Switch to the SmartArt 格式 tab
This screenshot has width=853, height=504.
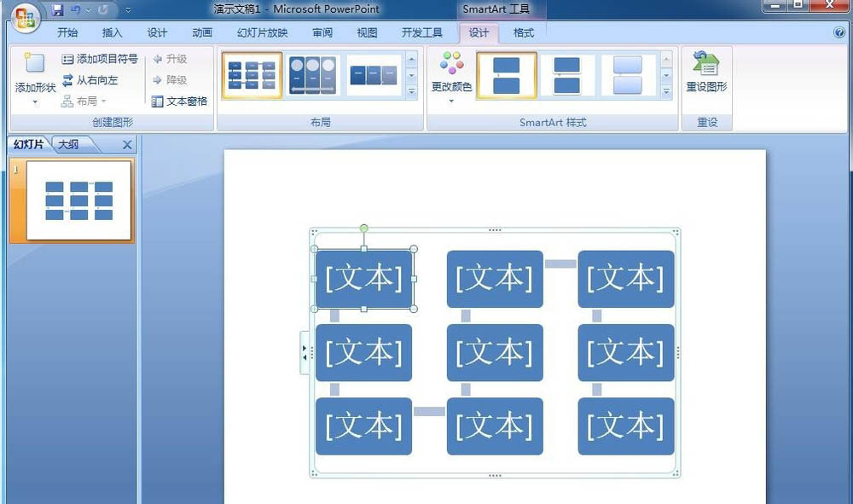coord(524,32)
